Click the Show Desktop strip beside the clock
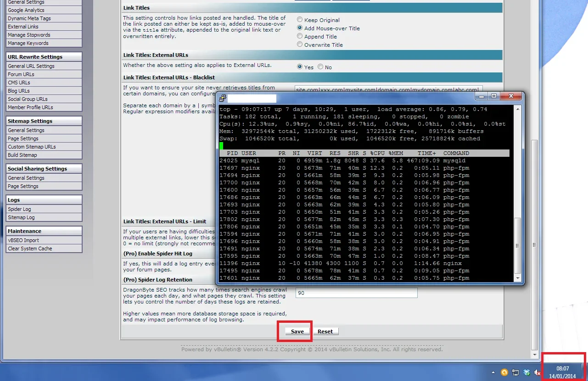 pos(585,372)
